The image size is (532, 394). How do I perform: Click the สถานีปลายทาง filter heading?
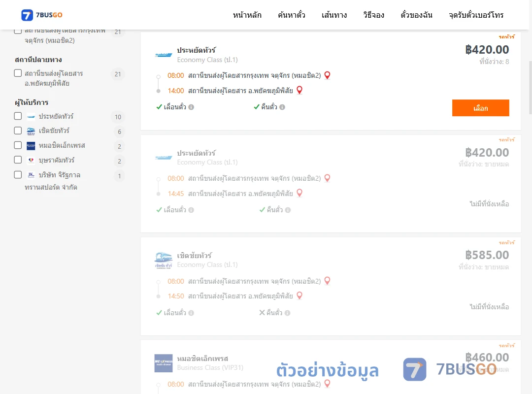coord(38,60)
